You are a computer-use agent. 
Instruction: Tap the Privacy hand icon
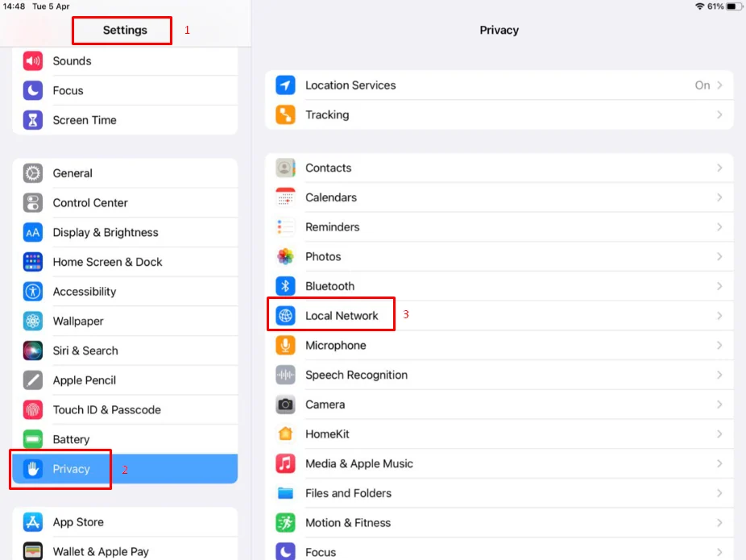point(33,469)
